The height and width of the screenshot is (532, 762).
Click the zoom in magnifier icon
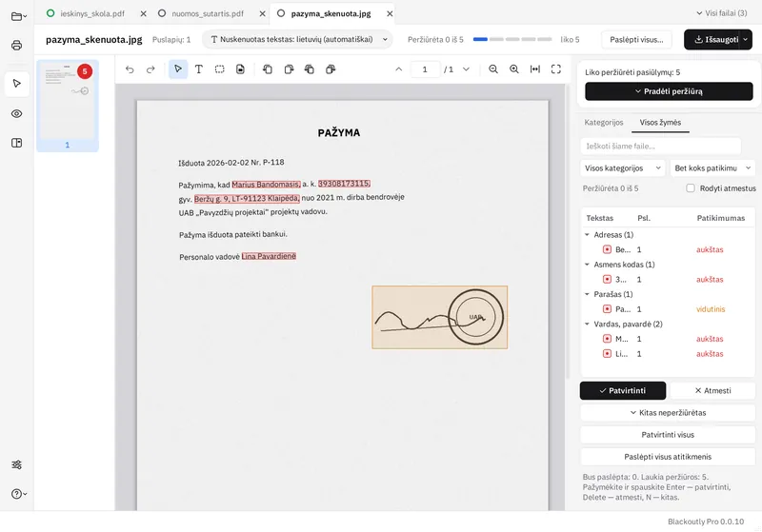point(514,69)
